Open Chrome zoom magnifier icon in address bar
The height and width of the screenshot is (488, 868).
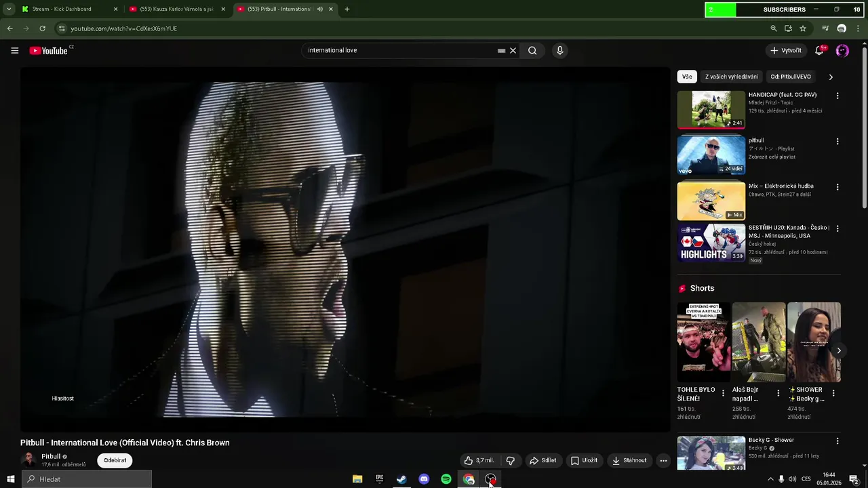pyautogui.click(x=774, y=28)
